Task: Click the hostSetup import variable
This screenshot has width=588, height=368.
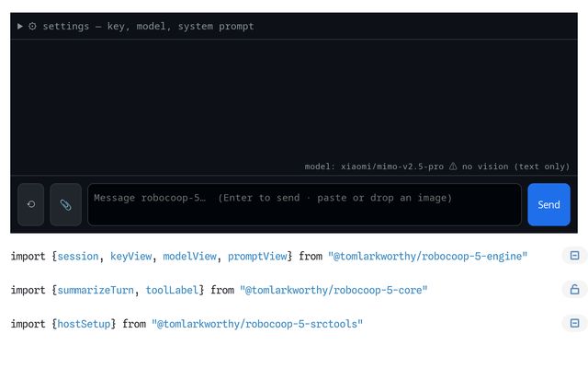Action: [84, 324]
